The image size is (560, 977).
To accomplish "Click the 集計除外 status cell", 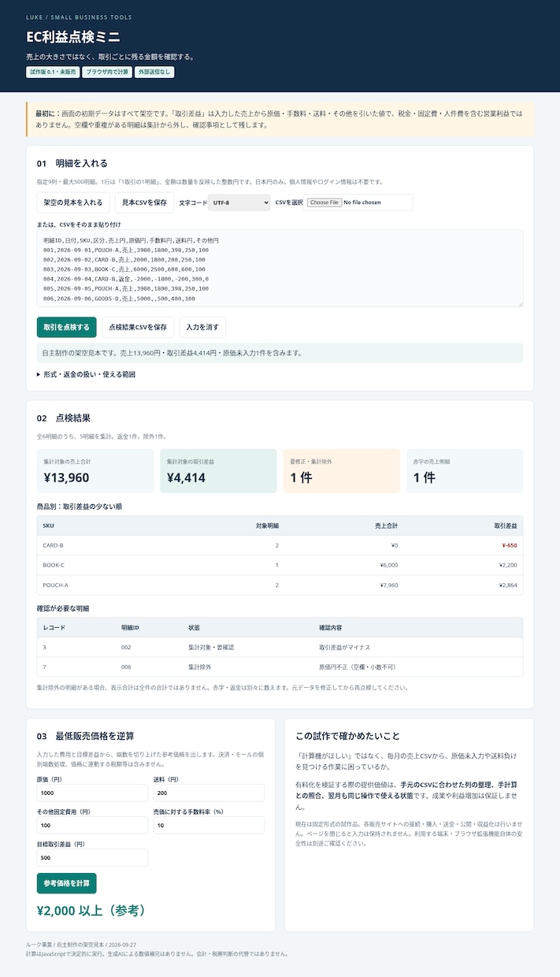I will click(x=200, y=667).
